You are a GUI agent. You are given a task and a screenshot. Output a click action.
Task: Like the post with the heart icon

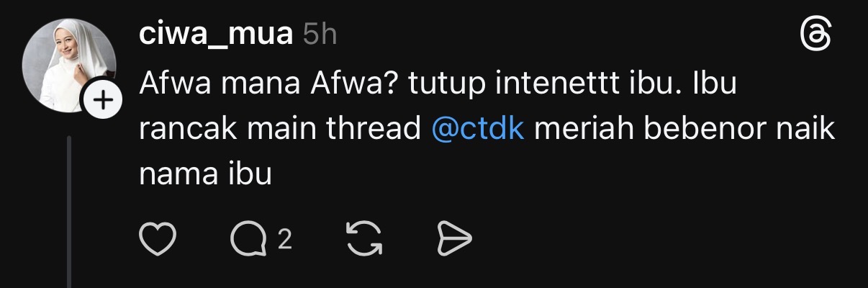point(158,239)
